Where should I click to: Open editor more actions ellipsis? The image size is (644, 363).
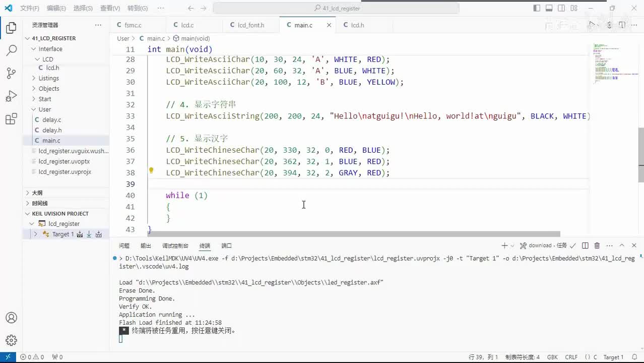[634, 25]
